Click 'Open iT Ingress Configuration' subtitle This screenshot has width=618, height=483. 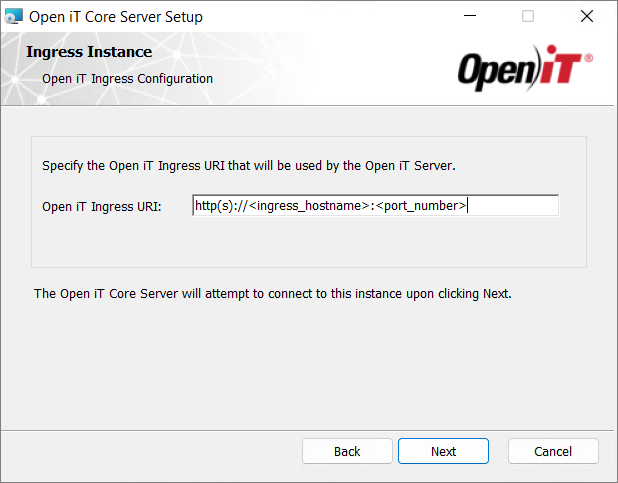point(127,79)
